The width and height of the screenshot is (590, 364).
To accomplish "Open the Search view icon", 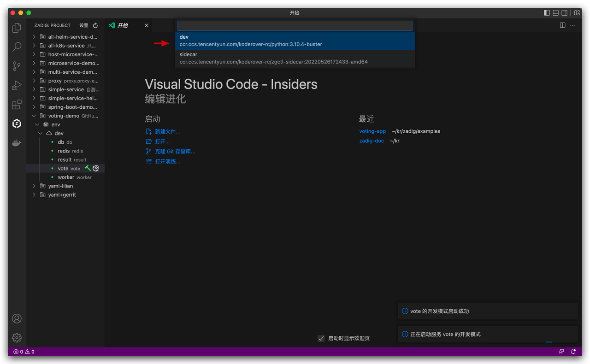I will [17, 47].
